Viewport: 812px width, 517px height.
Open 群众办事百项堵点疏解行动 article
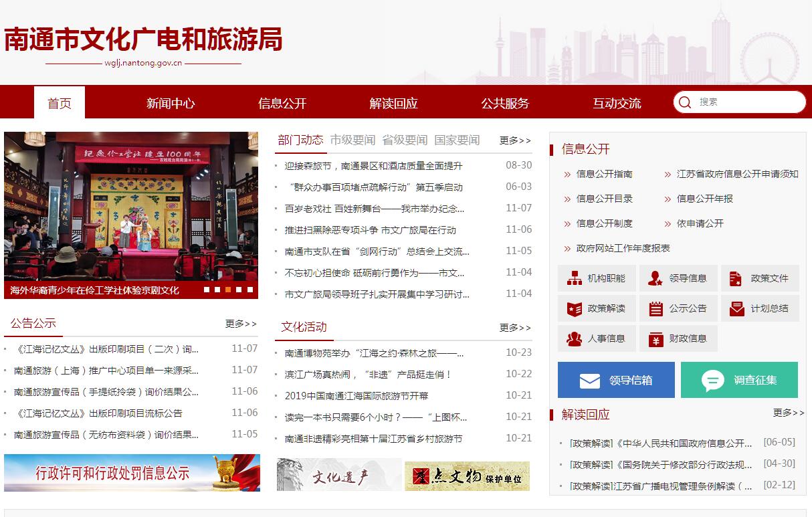(x=373, y=187)
